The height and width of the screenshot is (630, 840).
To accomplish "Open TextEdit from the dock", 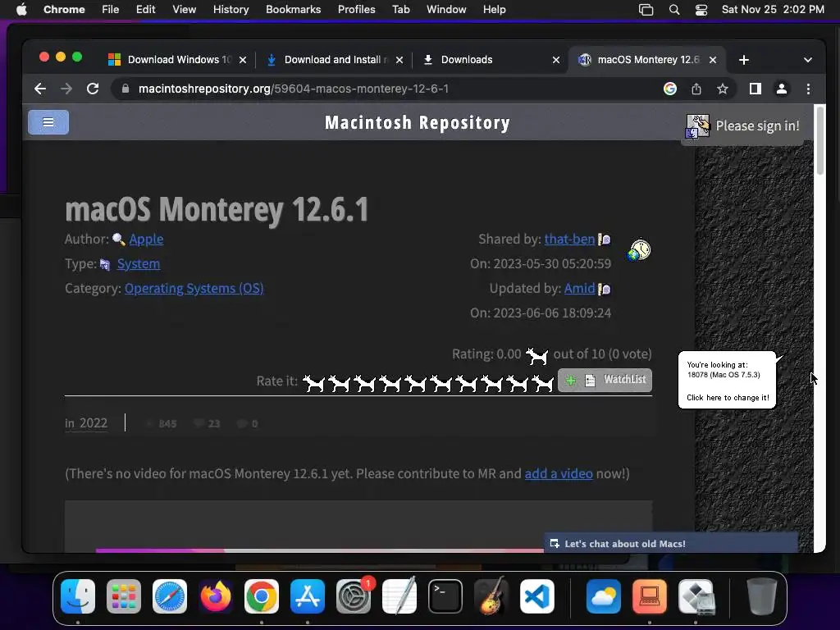I will (399, 596).
